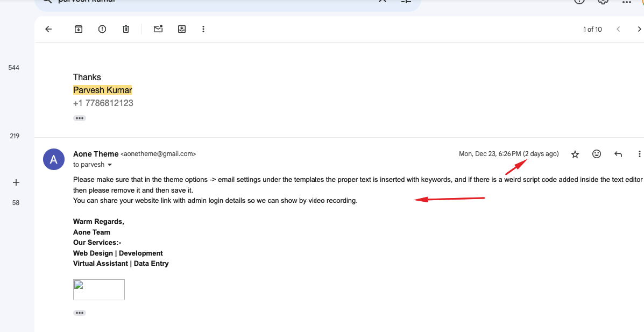Move conversation to inbox
This screenshot has height=332, width=644.
[182, 29]
